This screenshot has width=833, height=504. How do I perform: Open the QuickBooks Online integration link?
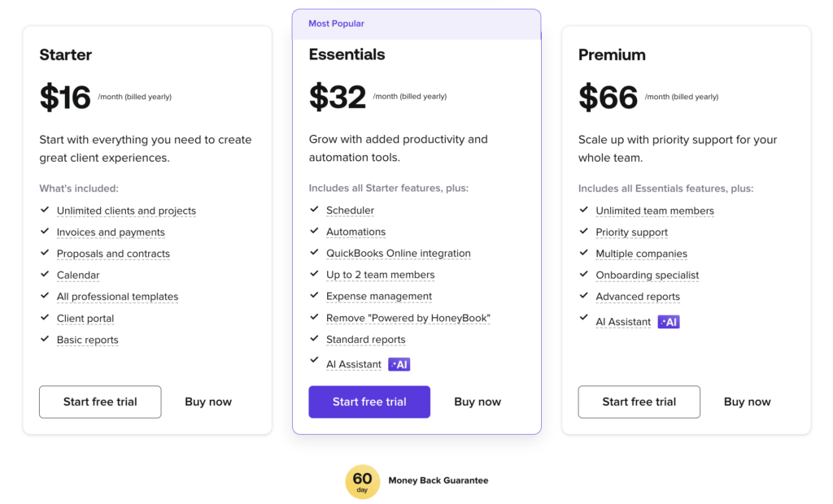coord(399,253)
